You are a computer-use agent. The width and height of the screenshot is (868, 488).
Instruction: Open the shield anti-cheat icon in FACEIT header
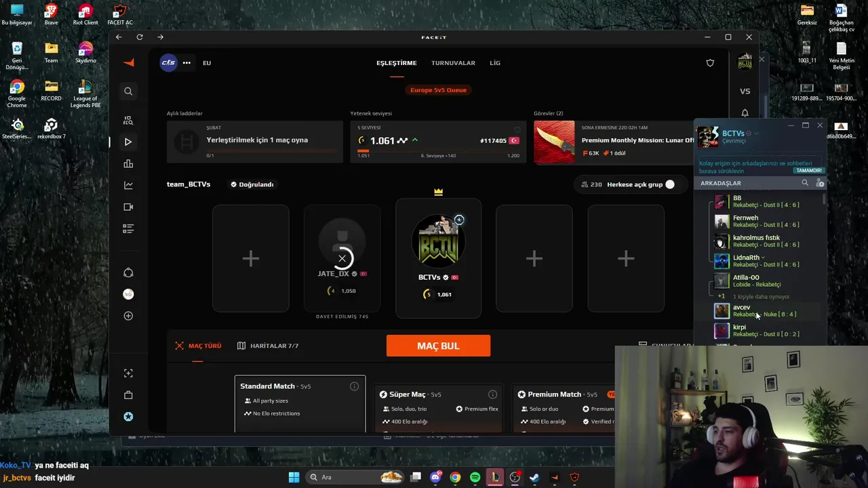tap(710, 63)
